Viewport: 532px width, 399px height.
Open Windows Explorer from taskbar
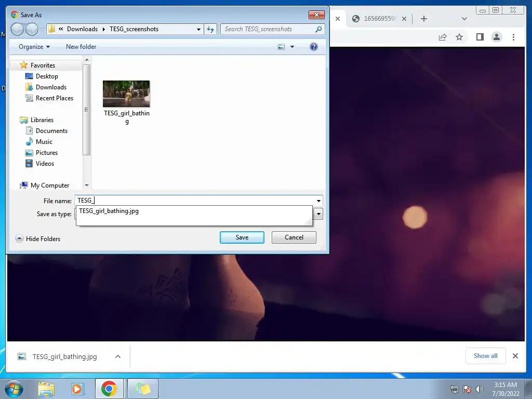pos(46,389)
